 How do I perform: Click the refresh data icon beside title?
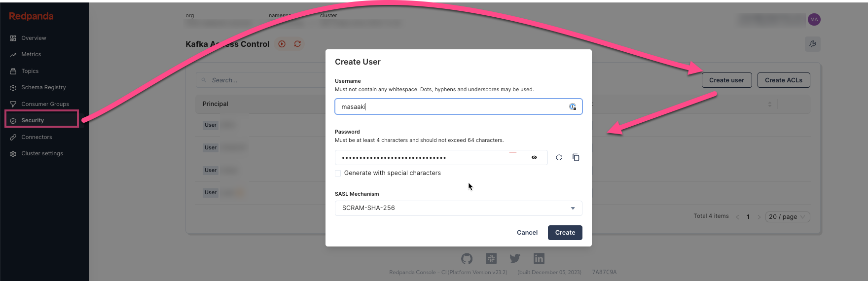pos(297,44)
